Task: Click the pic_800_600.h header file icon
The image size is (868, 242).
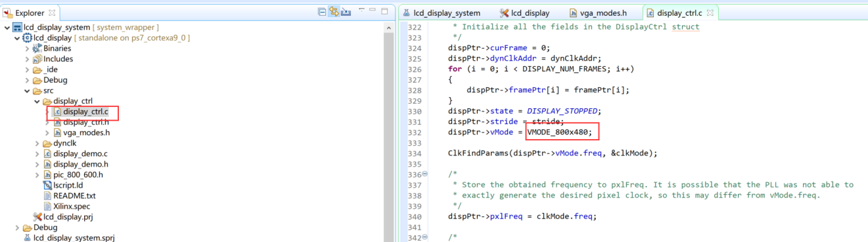Action: tap(47, 174)
